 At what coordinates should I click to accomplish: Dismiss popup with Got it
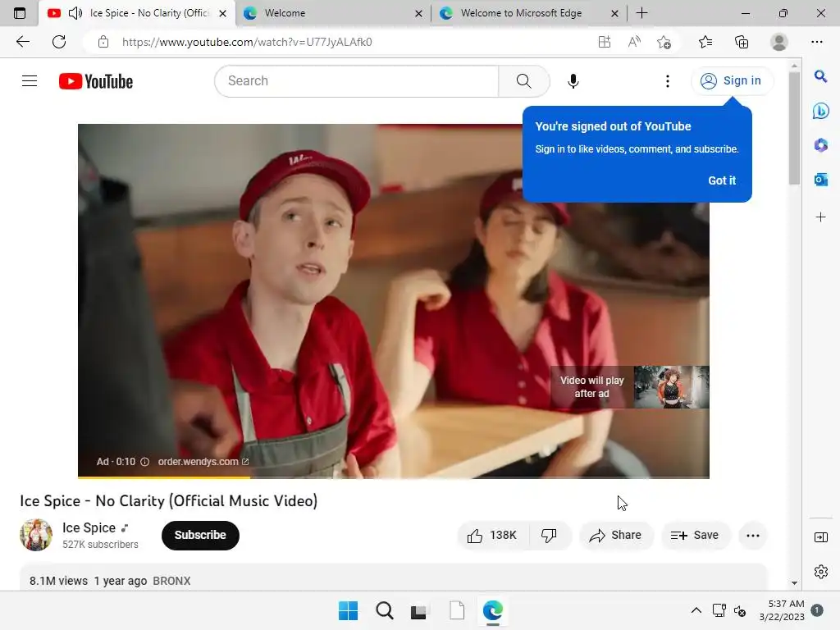coord(722,180)
